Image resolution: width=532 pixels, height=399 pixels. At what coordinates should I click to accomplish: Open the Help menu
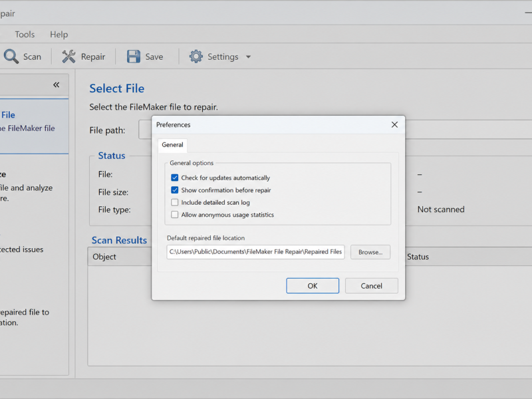coord(59,35)
